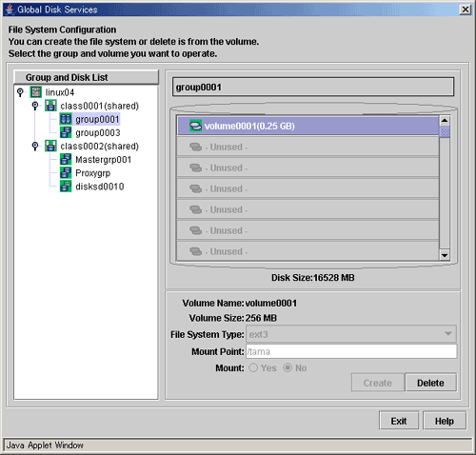476x455 pixels.
Task: Select the disksd0010 disk icon
Action: point(66,187)
